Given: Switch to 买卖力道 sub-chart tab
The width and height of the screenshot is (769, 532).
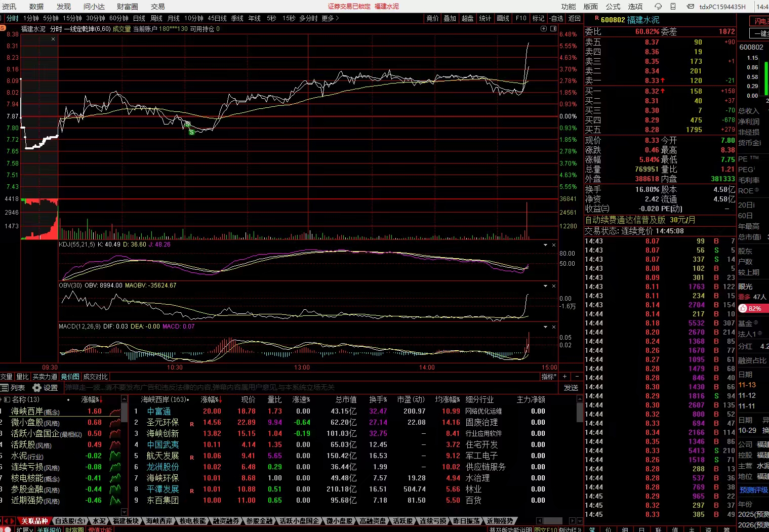Looking at the screenshot, I should coord(45,377).
